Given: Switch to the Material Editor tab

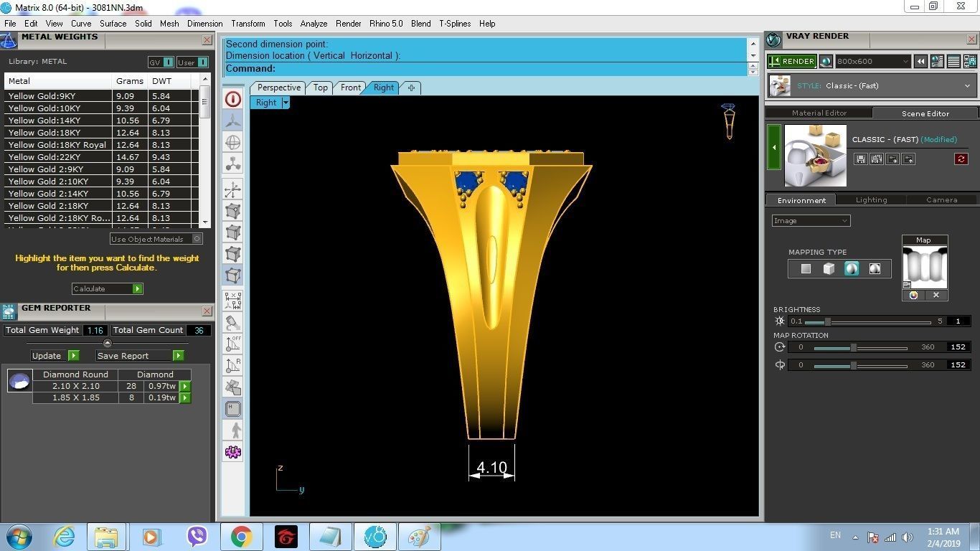Looking at the screenshot, I should (819, 113).
